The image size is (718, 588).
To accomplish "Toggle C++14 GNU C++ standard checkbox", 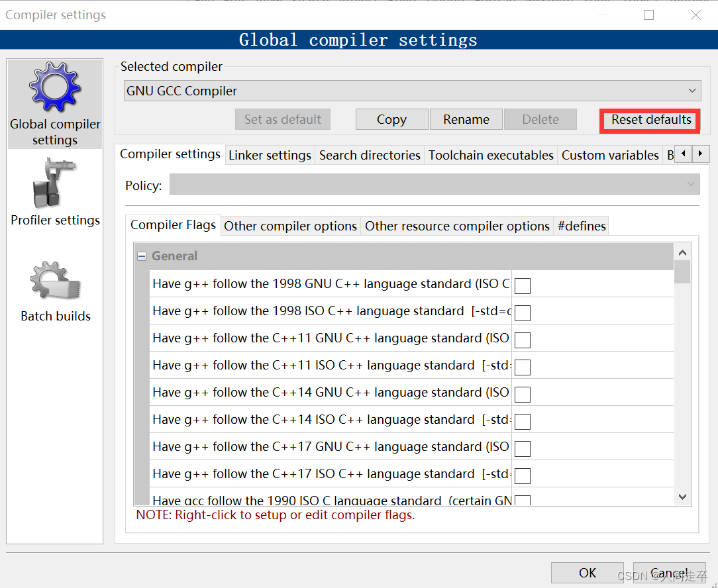I will 523,394.
